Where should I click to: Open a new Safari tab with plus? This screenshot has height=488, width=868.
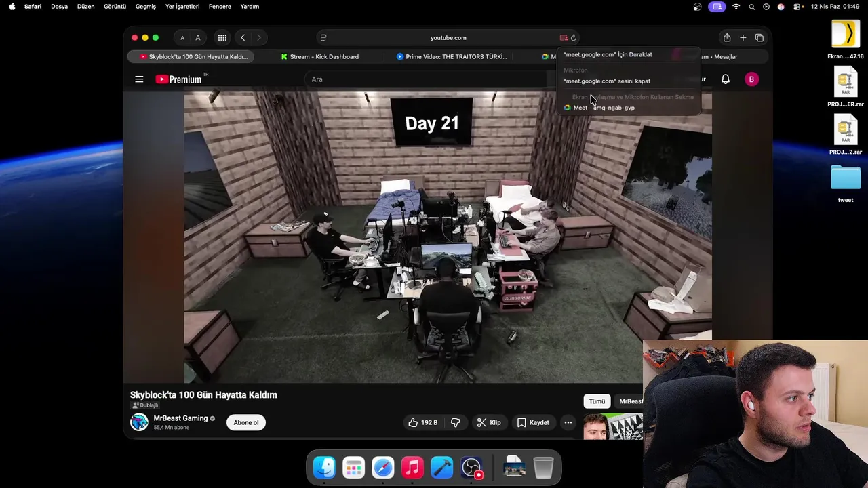(743, 38)
